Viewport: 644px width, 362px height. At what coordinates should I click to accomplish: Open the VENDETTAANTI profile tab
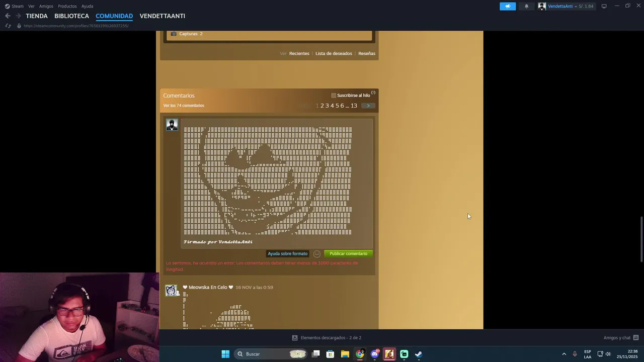[163, 16]
